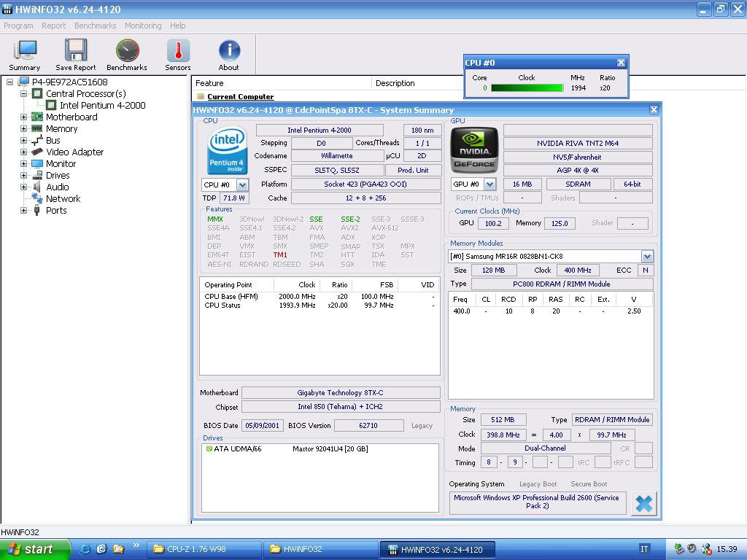The width and height of the screenshot is (747, 560).
Task: Close System Summary with blue X button
Action: pos(643,503)
